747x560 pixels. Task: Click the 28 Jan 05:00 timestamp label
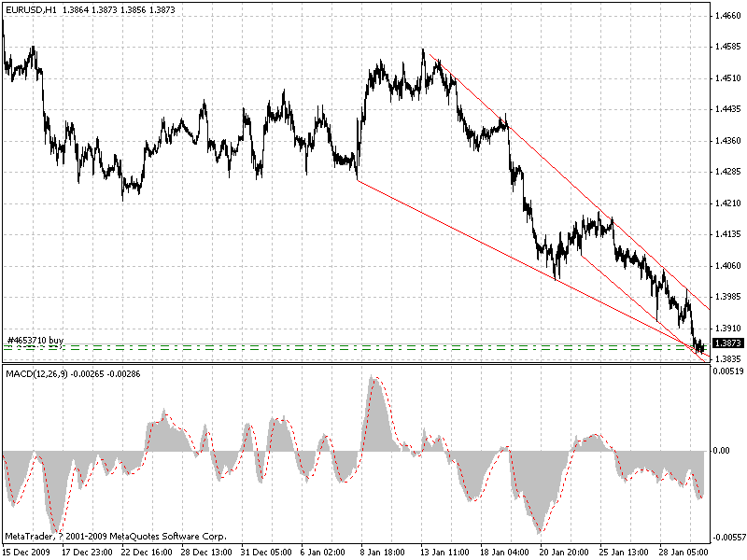pyautogui.click(x=682, y=550)
